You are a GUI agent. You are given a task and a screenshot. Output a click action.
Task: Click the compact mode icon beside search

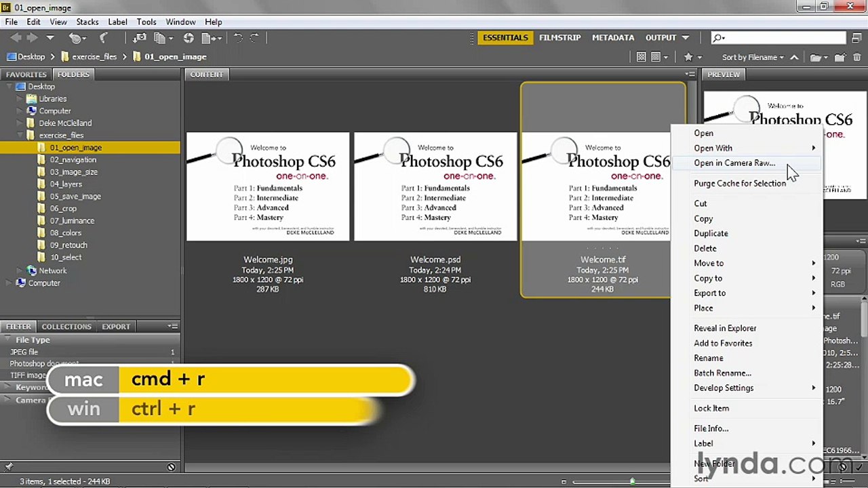[x=856, y=38]
